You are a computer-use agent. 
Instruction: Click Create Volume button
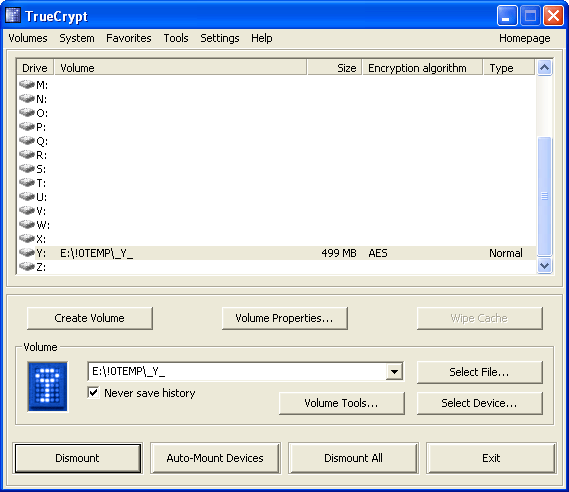(x=90, y=318)
